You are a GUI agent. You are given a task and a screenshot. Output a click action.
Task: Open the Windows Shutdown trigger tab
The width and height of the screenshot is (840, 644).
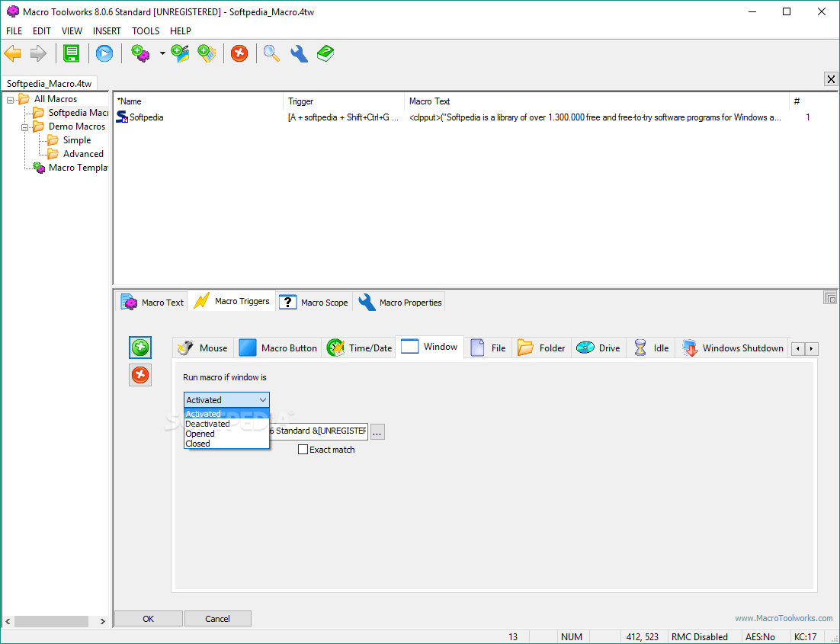pos(733,348)
